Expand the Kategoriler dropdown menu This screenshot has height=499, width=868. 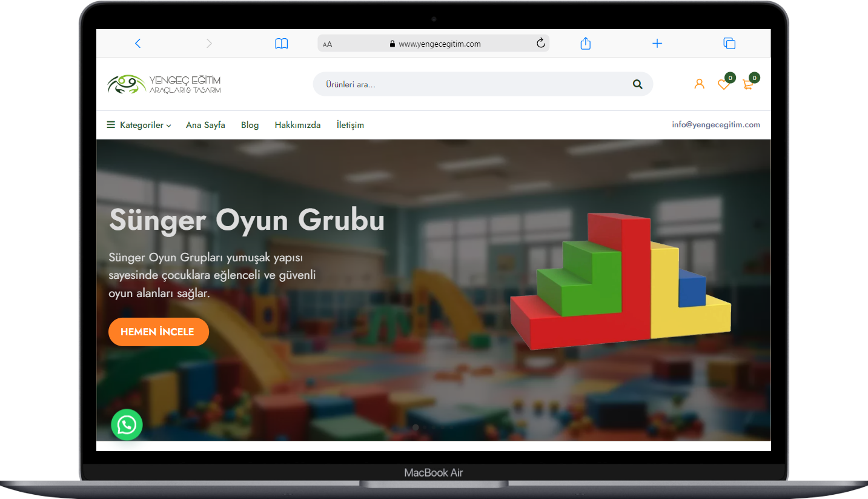point(139,125)
